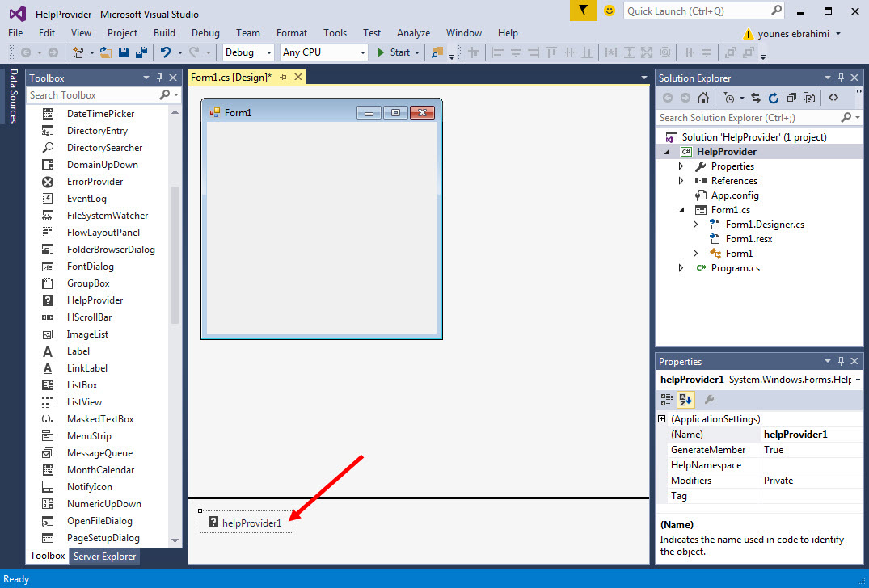Select the helpProvider1 component in the tray
Image resolution: width=869 pixels, height=588 pixels.
coord(246,523)
